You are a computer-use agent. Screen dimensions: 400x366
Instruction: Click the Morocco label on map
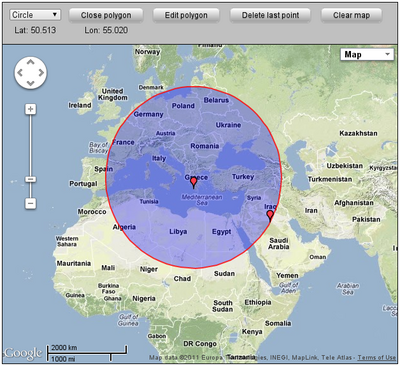[x=92, y=212]
